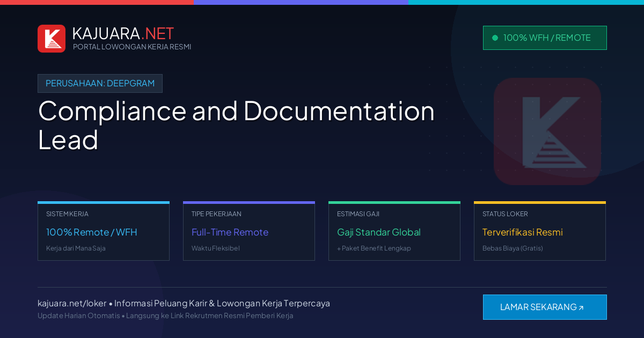Click the arrow icon in LAMAR SEKARANG
The height and width of the screenshot is (338, 644).
point(581,308)
